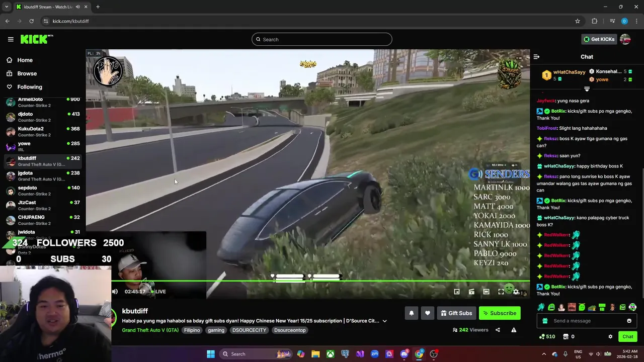Image resolution: width=644 pixels, height=362 pixels.
Task: Open Discord from the taskbar
Action: 404,354
